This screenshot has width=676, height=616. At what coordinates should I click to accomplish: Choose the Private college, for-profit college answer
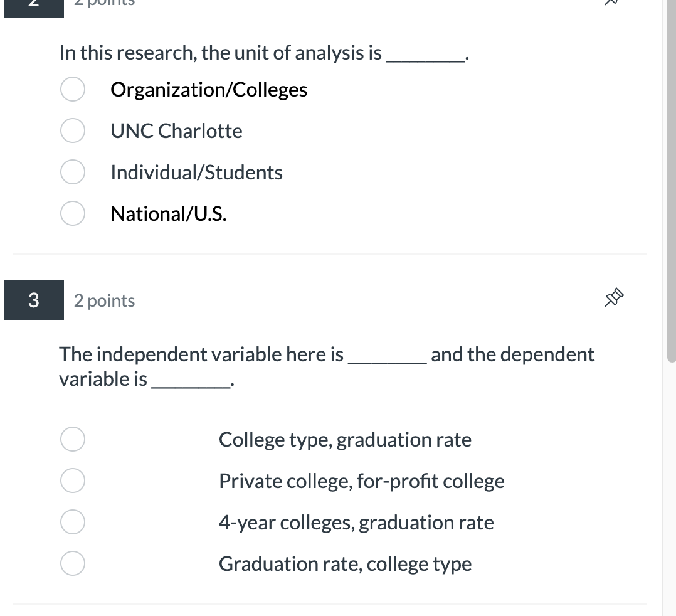[72, 481]
